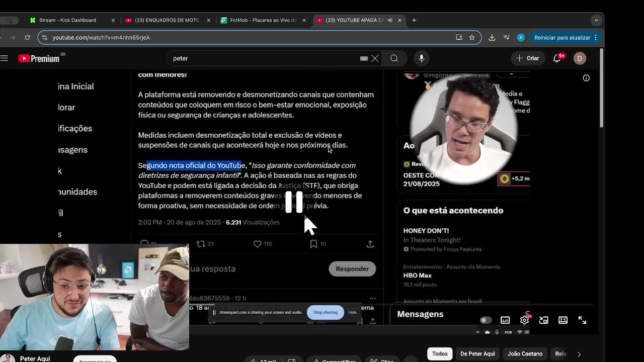
Task: Go forward in browser history
Action: [x=13, y=37]
